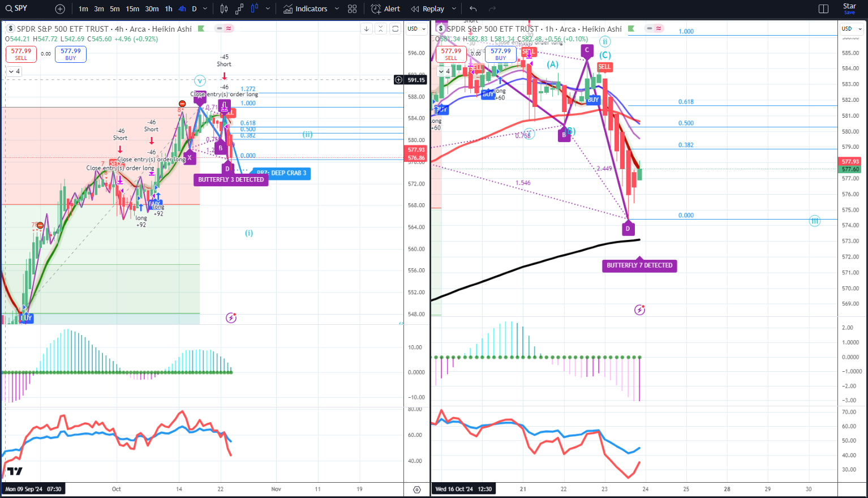This screenshot has height=498, width=868.
Task: Click the PRZ: DEEP CRAB 3 label
Action: pyautogui.click(x=281, y=173)
